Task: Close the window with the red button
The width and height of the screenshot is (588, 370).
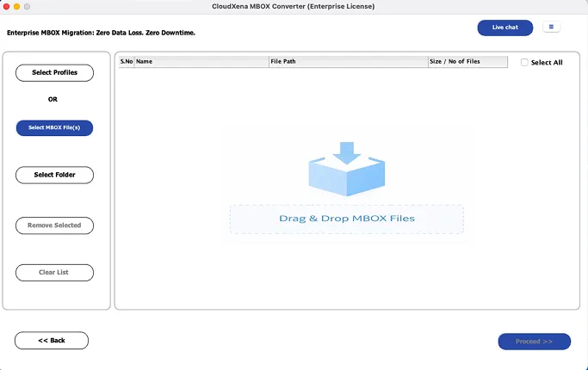Action: (6, 6)
